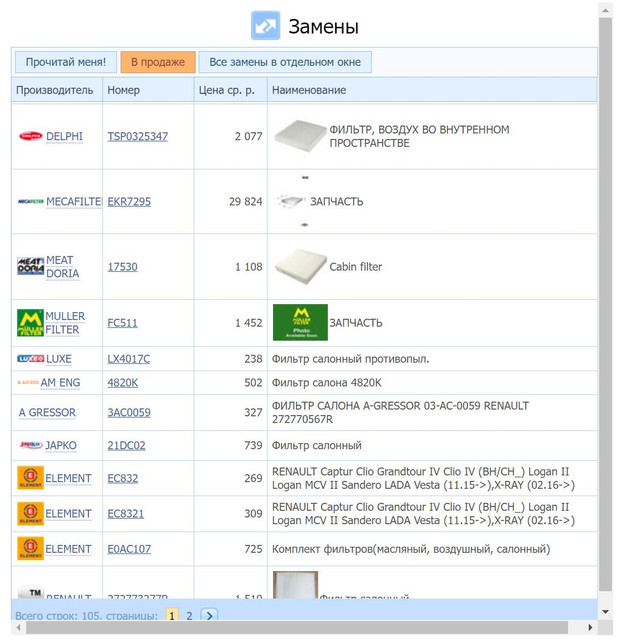This screenshot has height=640, width=621.
Task: Open the Cabin filter product thumbnail
Action: tap(300, 267)
